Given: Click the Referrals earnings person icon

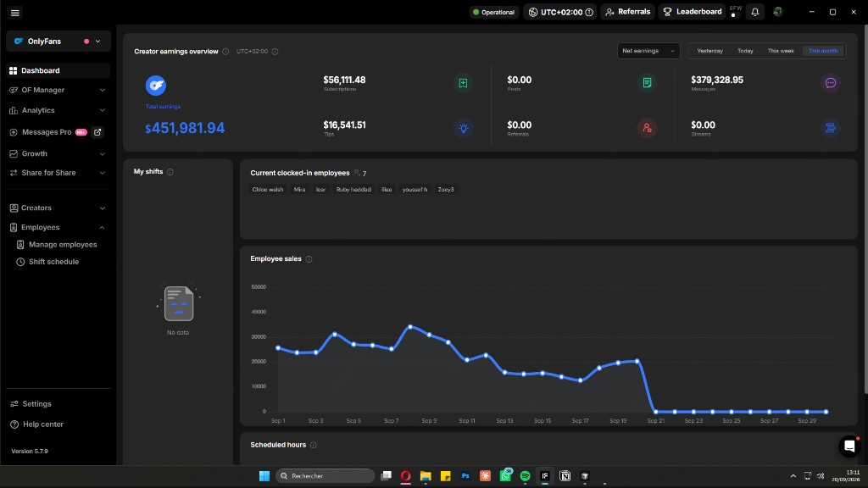Looking at the screenshot, I should click(647, 128).
